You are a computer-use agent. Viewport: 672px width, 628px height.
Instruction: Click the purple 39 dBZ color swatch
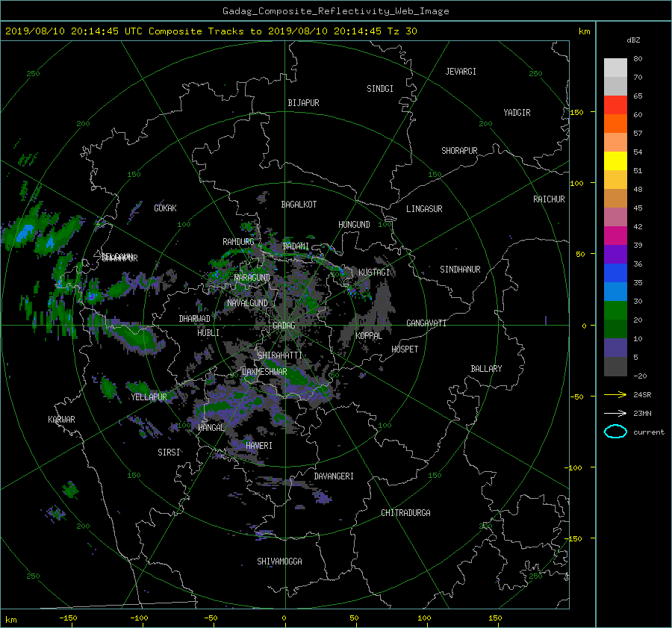point(615,254)
